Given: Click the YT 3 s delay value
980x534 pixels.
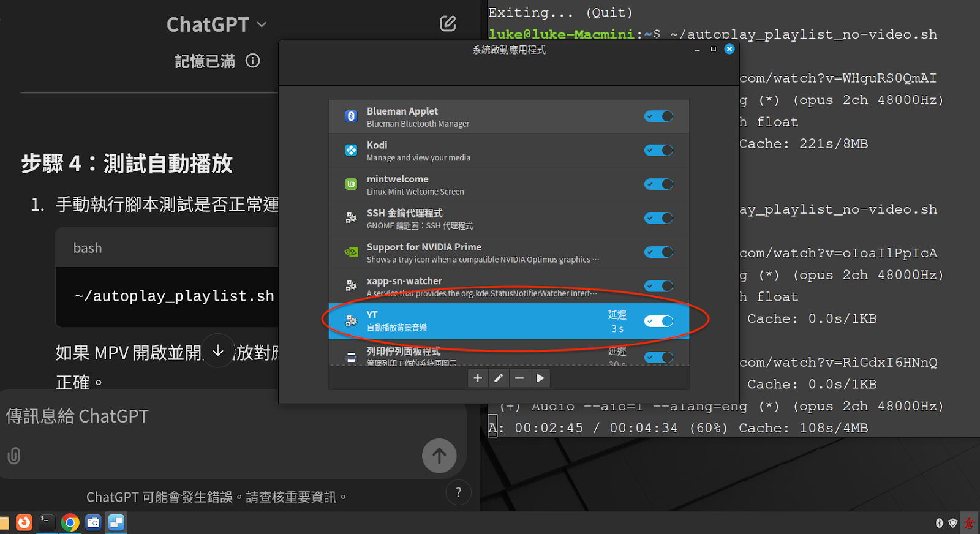Looking at the screenshot, I should pos(617,329).
